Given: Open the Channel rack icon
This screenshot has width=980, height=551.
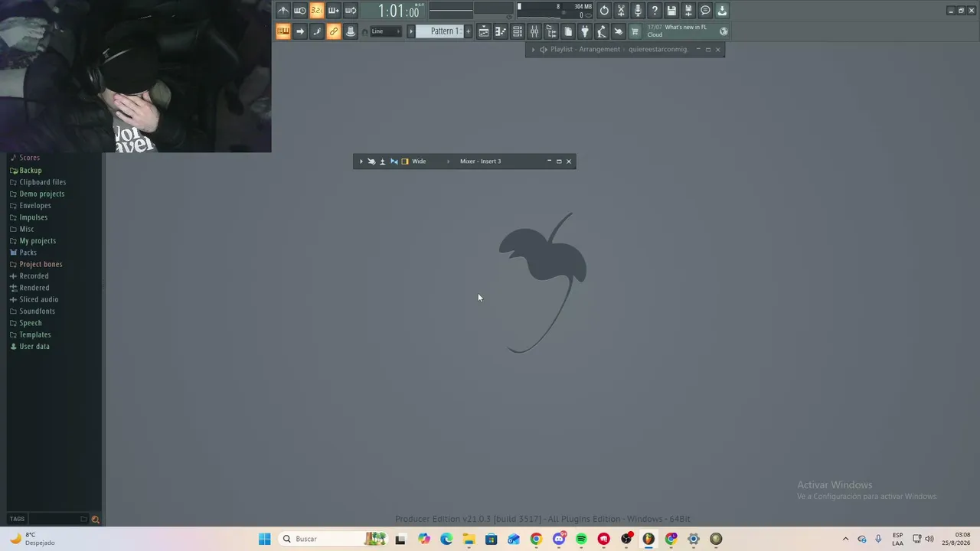Looking at the screenshot, I should tap(518, 31).
